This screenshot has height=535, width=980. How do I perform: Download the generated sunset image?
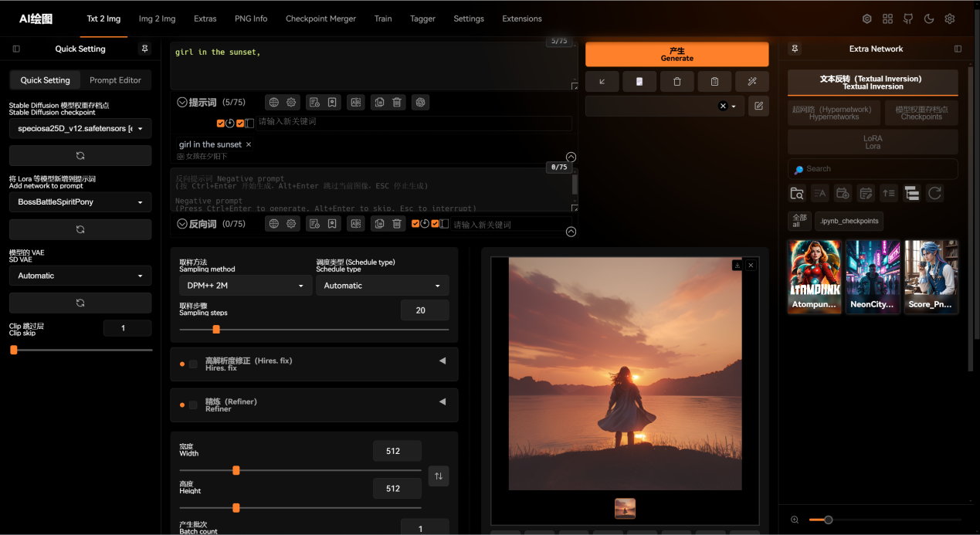point(738,265)
